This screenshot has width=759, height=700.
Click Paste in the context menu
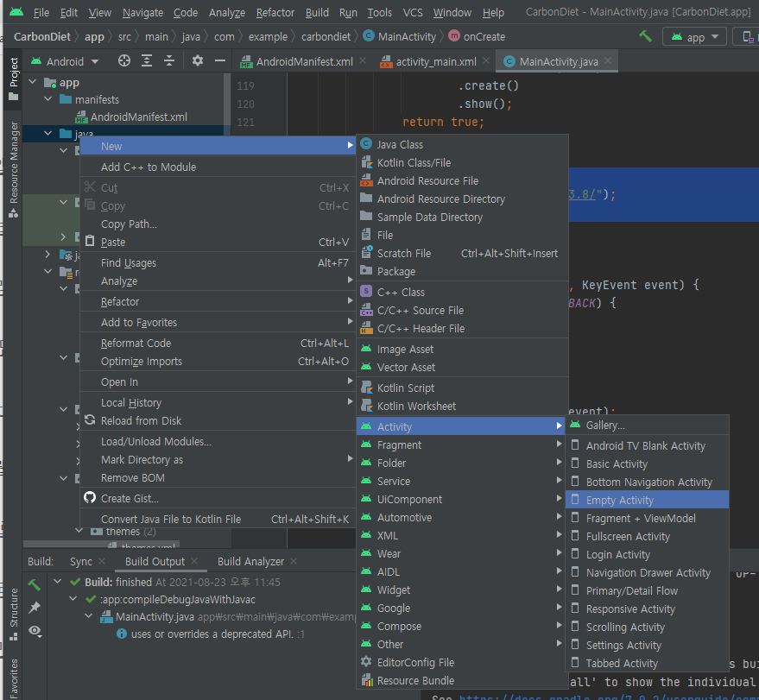218,243
